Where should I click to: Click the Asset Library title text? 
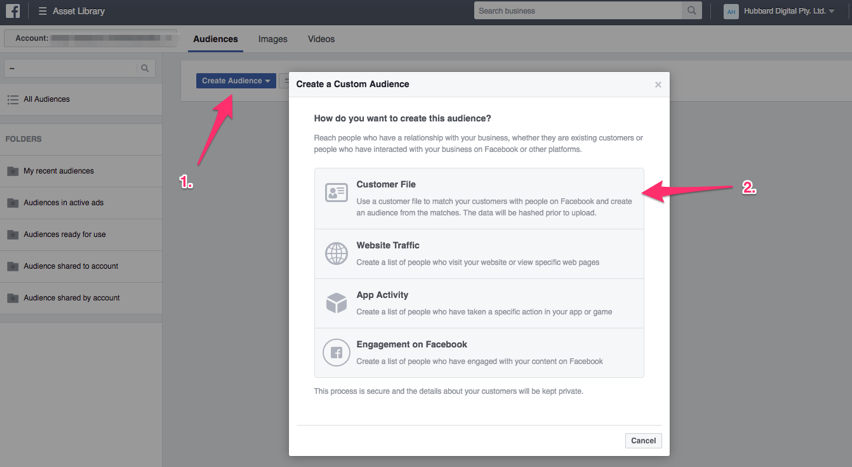point(79,11)
